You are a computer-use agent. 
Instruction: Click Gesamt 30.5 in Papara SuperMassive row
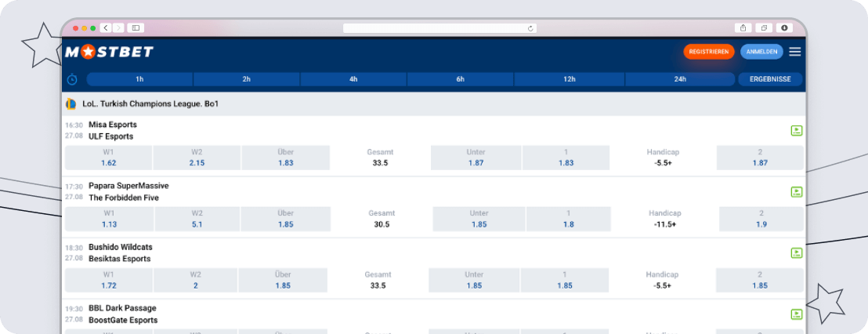tap(382, 220)
